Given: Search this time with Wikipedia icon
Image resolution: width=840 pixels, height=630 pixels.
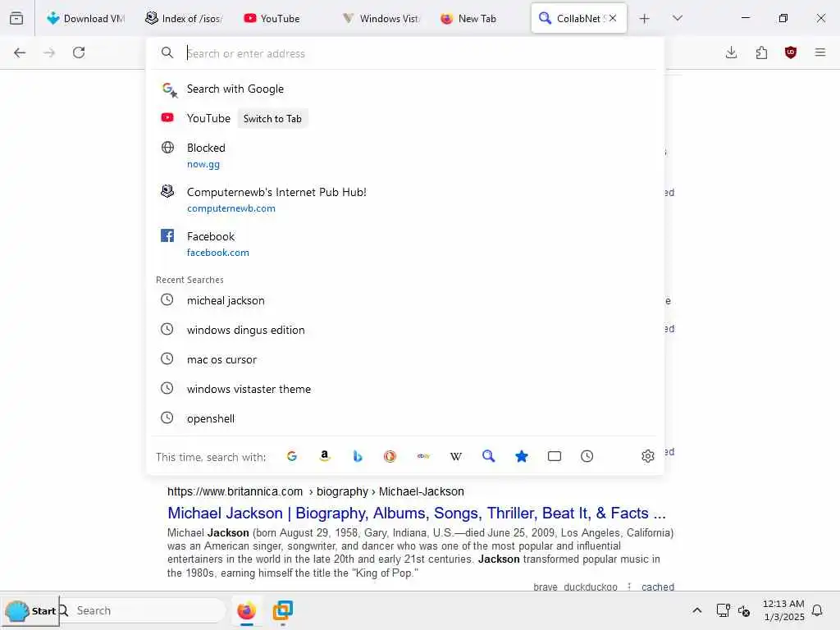Looking at the screenshot, I should point(456,456).
